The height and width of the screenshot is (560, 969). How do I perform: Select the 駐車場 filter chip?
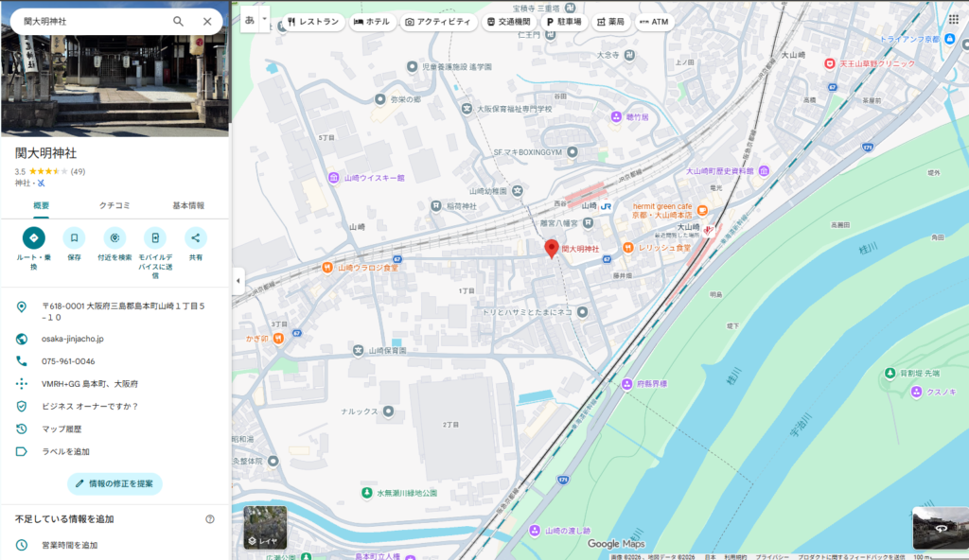pyautogui.click(x=564, y=22)
